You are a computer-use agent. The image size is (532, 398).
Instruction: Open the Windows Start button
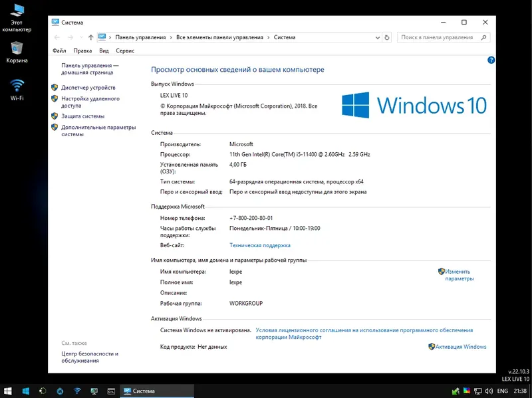coord(7,391)
